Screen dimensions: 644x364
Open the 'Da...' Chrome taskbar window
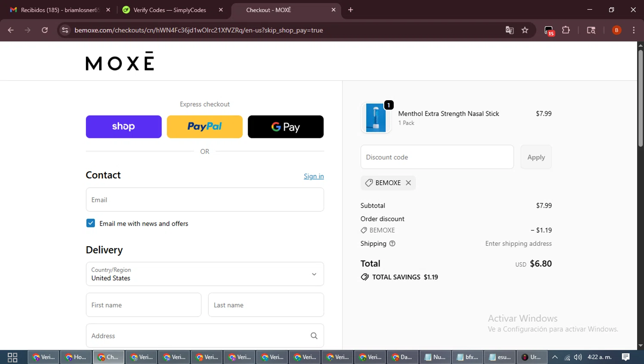coord(402,357)
